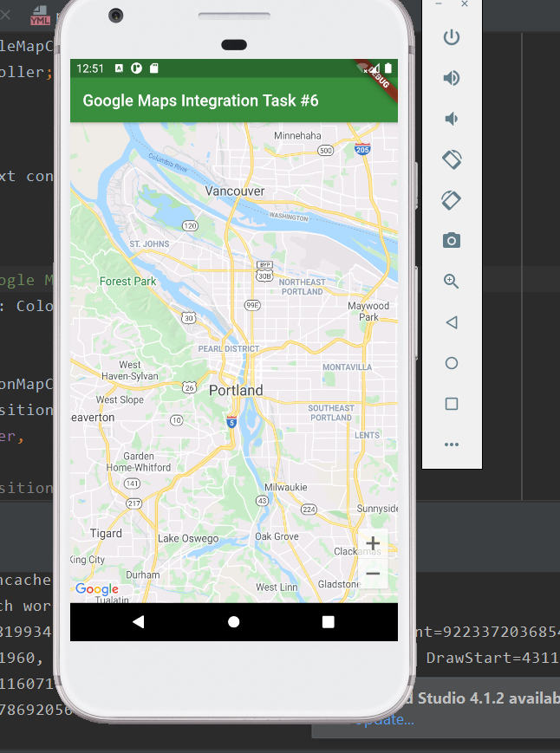The height and width of the screenshot is (753, 560).
Task: Tap I-5 highway shield near Portland
Action: [x=231, y=422]
